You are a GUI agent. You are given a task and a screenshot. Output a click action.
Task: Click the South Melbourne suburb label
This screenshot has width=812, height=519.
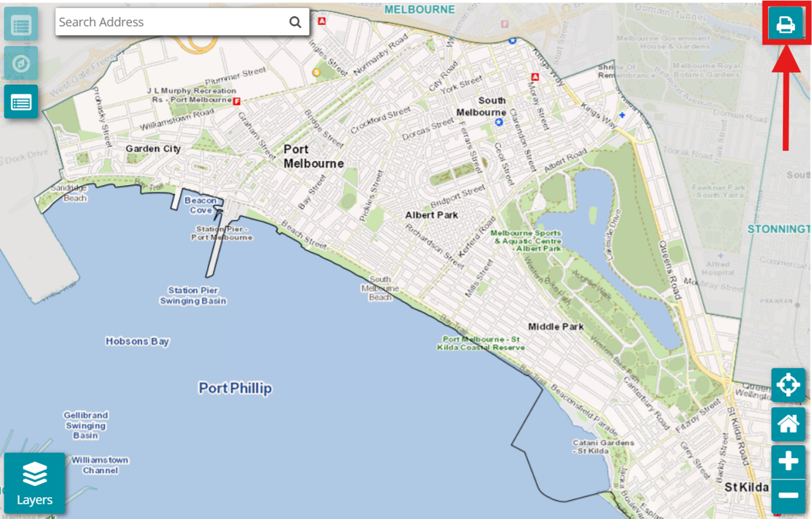pyautogui.click(x=481, y=107)
